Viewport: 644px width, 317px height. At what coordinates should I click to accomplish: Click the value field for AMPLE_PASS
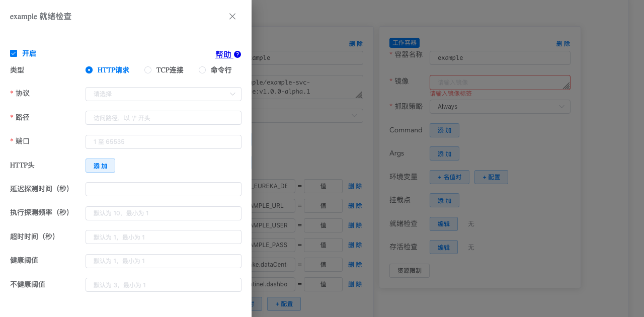324,245
